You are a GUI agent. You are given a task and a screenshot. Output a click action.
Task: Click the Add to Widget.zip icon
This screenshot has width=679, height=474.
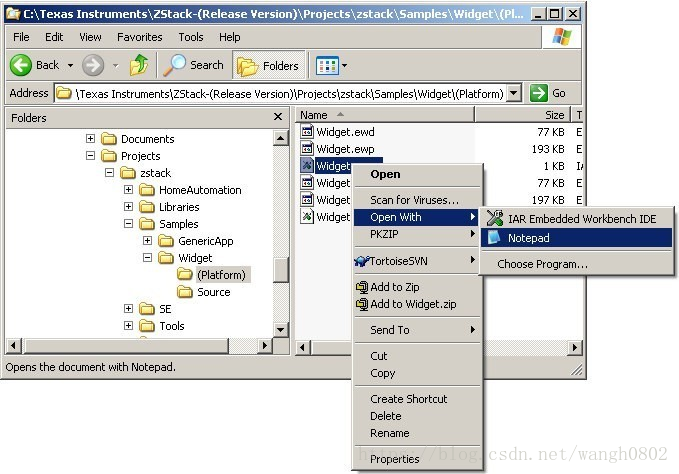pyautogui.click(x=362, y=304)
